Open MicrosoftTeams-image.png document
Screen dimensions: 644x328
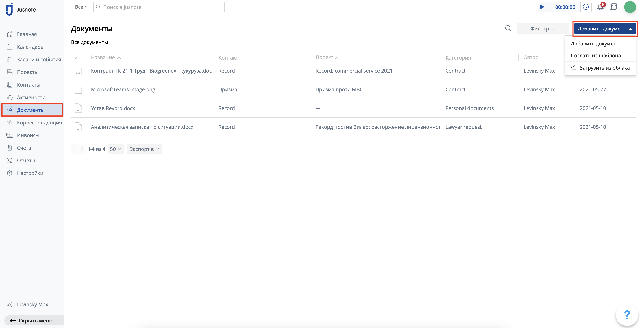(x=123, y=89)
